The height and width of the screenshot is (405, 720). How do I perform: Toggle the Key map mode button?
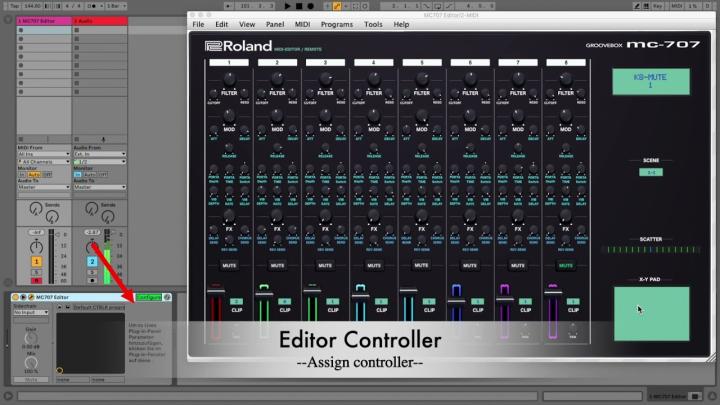pos(658,6)
